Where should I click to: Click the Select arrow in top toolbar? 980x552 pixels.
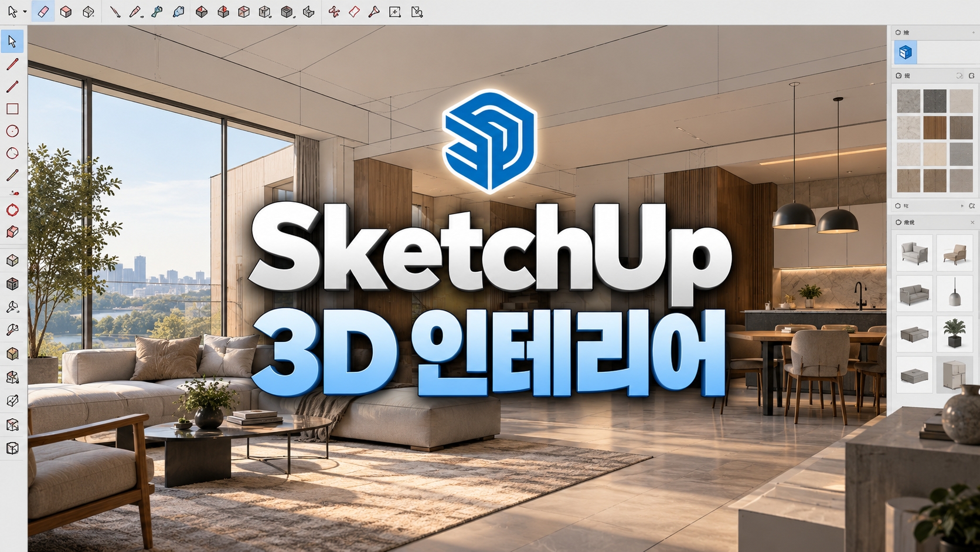(12, 12)
